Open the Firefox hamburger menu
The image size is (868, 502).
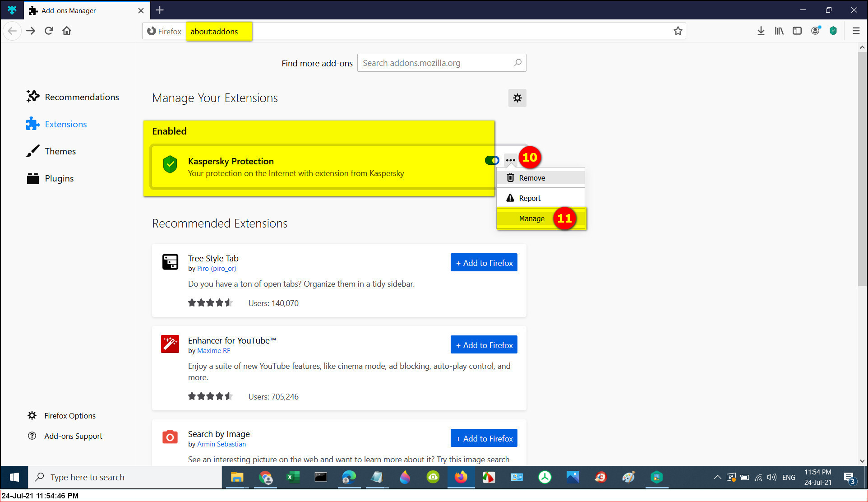(856, 31)
